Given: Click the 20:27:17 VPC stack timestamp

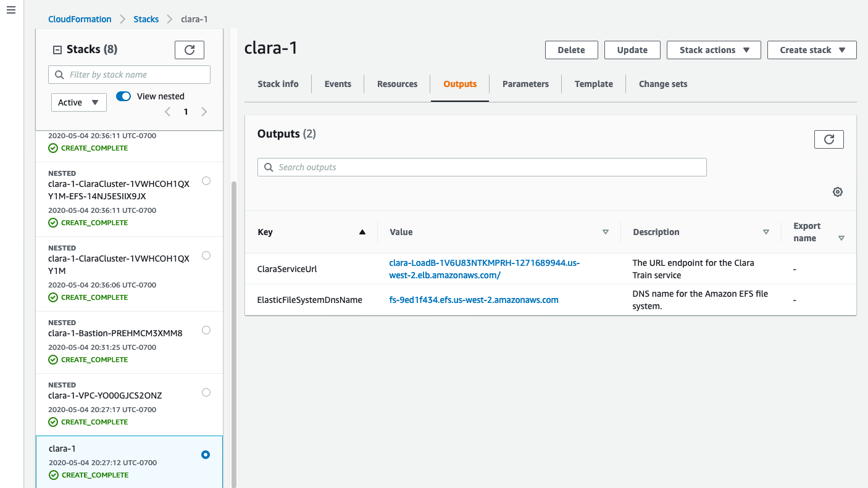Looking at the screenshot, I should click(102, 410).
